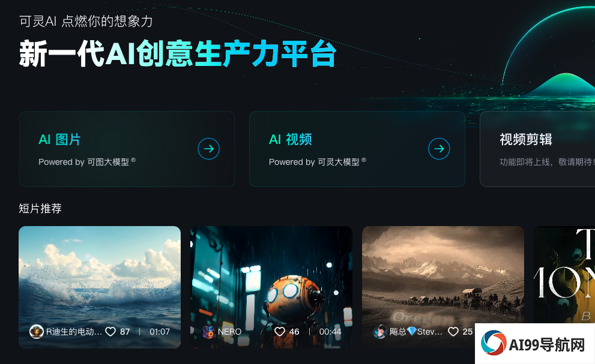Screen dimensions: 595x364
Task: Open 飚总 Stev user avatar
Action: [x=380, y=332]
